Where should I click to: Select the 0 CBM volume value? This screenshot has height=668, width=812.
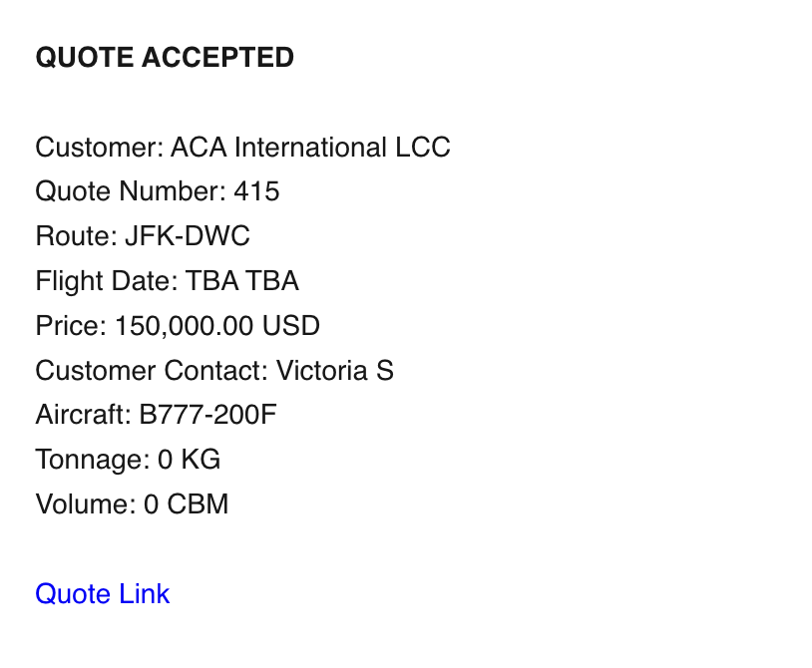pos(187,504)
